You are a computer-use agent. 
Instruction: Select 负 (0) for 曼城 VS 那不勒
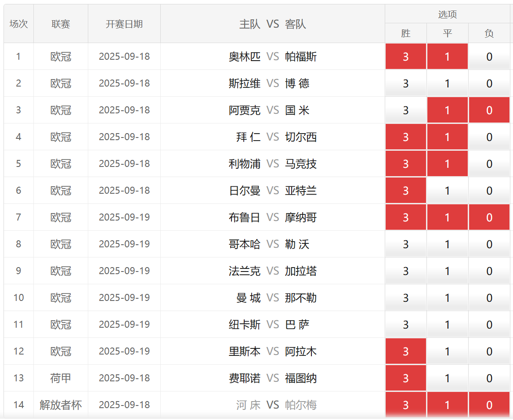pos(489,298)
